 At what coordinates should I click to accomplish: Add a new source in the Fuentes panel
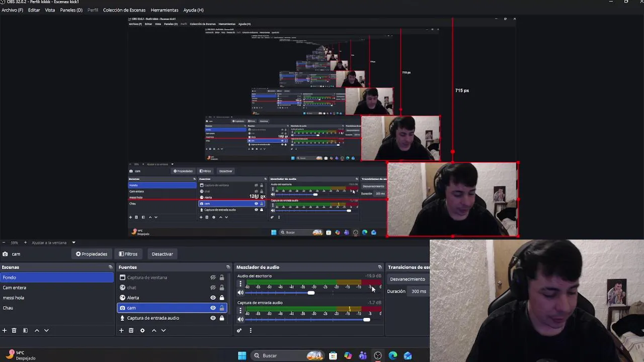[x=121, y=330]
